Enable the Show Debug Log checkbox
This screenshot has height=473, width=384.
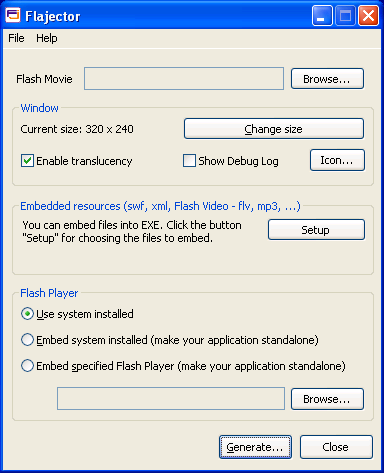[x=189, y=161]
